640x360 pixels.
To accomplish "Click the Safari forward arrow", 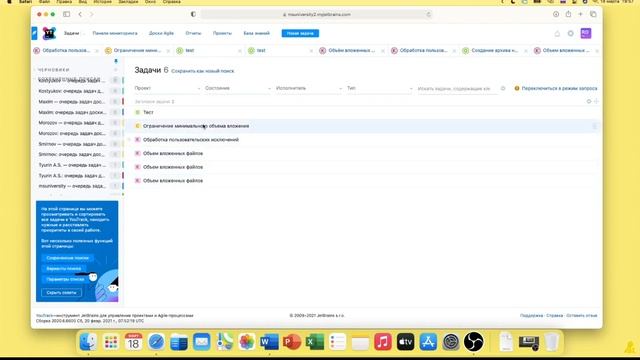I will click(91, 14).
